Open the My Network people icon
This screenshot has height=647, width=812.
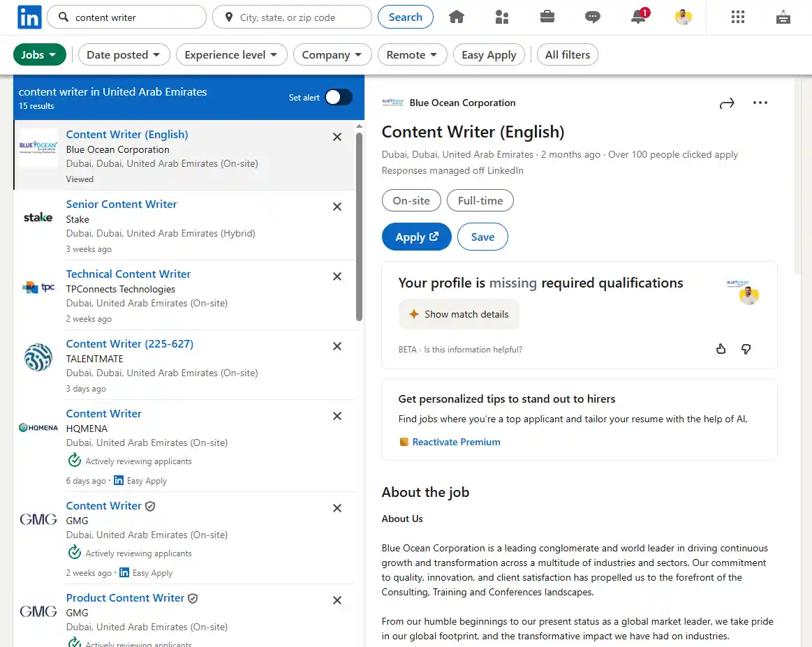pyautogui.click(x=502, y=17)
